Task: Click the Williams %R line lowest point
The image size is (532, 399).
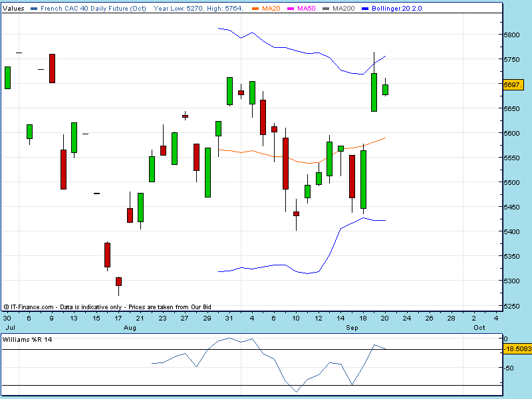Action: tap(296, 392)
